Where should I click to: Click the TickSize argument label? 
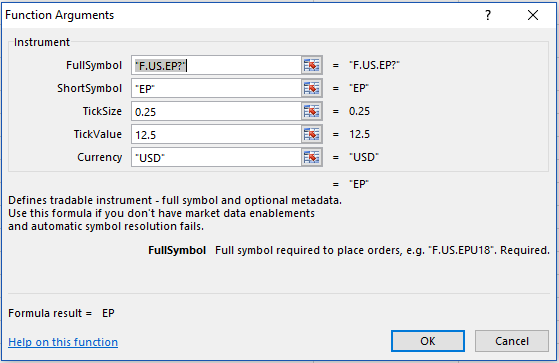102,111
